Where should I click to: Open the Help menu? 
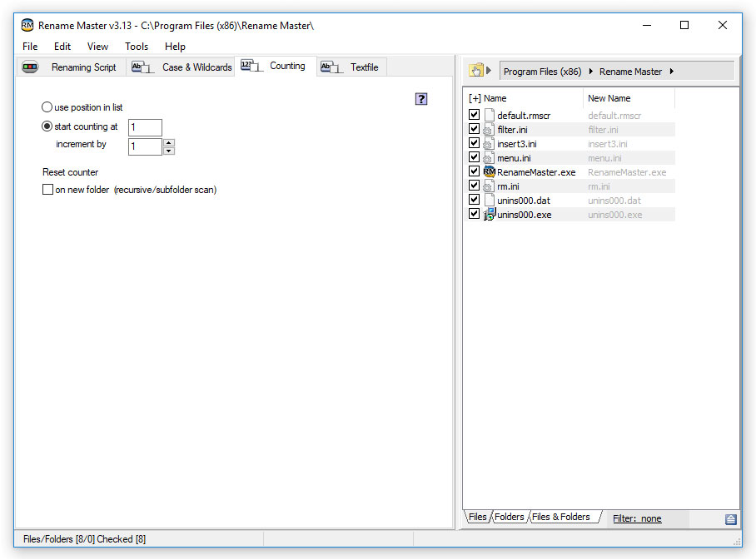175,47
